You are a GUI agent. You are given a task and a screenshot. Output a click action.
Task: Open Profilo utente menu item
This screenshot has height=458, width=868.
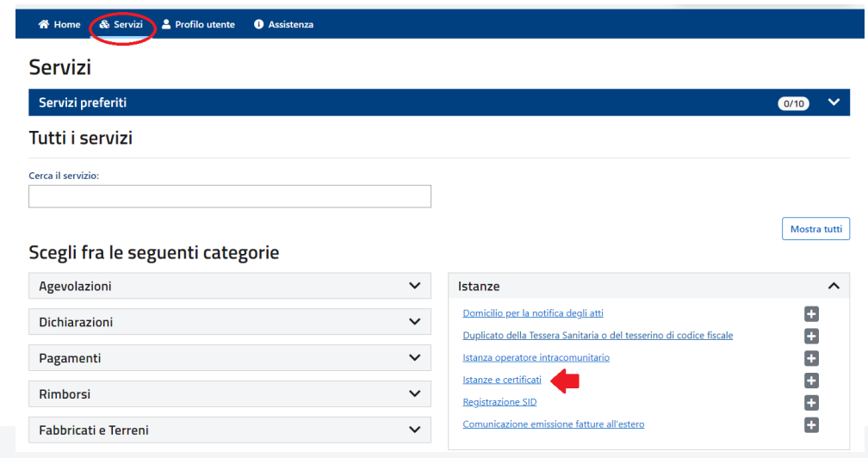point(198,24)
